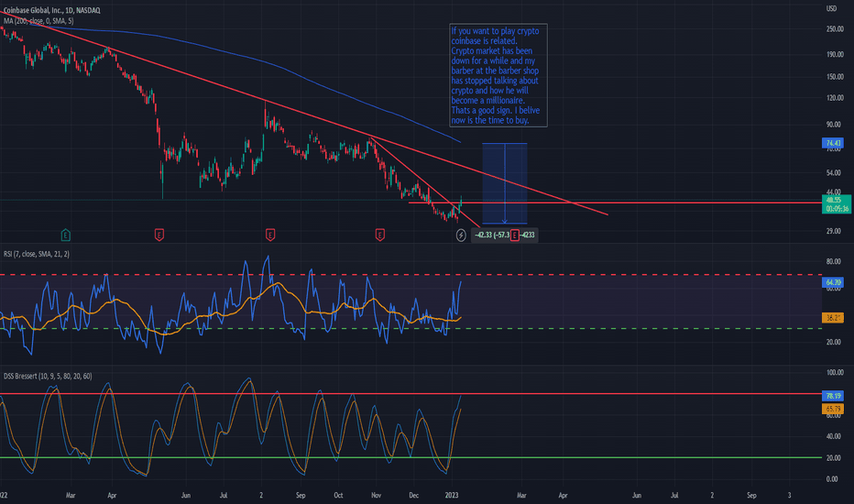Open the red earnings marker before June

point(159,235)
